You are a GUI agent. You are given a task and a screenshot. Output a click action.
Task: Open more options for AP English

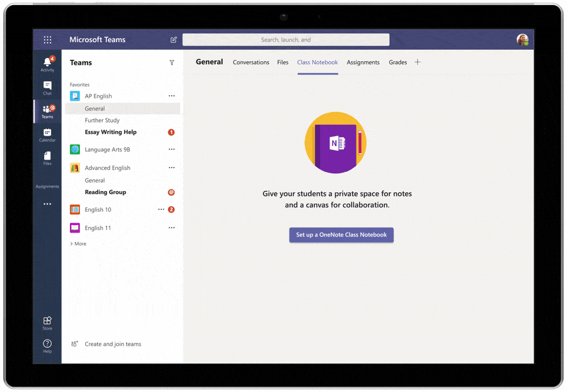[x=172, y=96]
